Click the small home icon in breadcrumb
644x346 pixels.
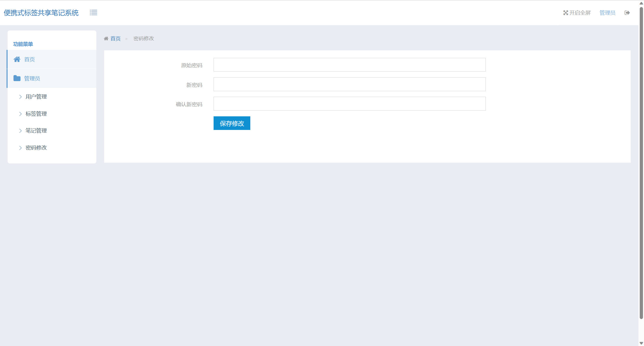[x=106, y=39]
